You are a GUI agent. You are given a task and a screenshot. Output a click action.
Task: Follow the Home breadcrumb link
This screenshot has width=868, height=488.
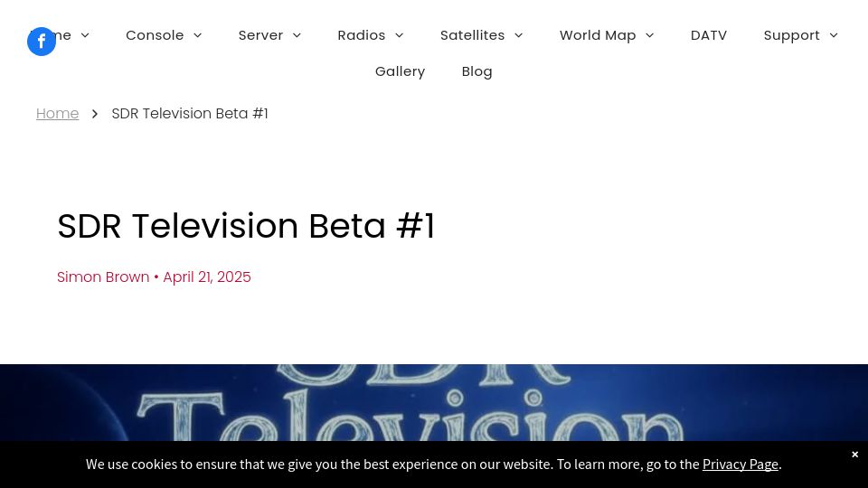click(57, 114)
